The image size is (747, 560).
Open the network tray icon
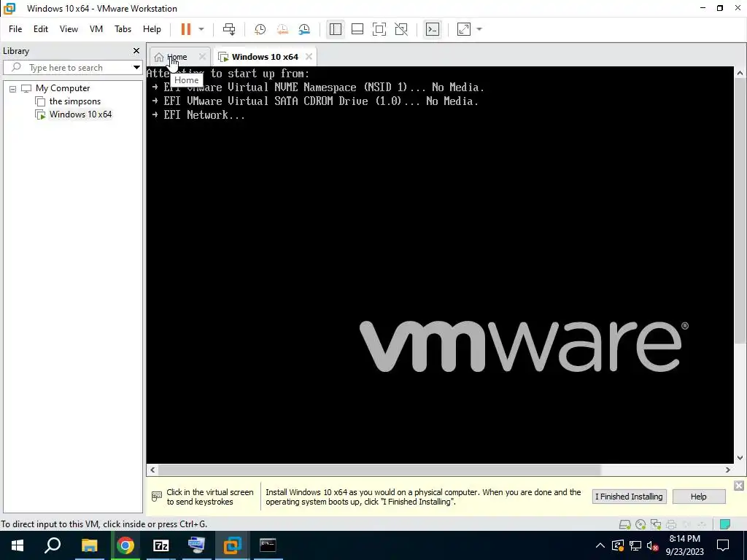(x=635, y=545)
